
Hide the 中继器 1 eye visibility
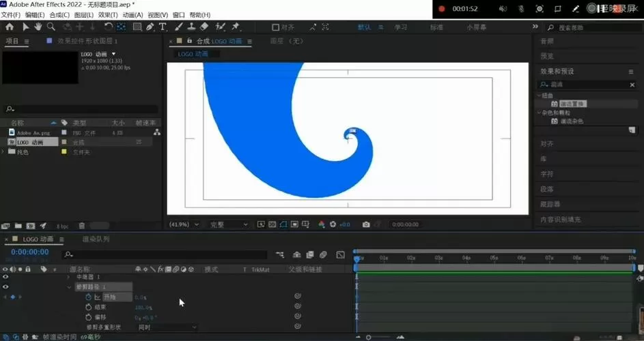point(5,277)
